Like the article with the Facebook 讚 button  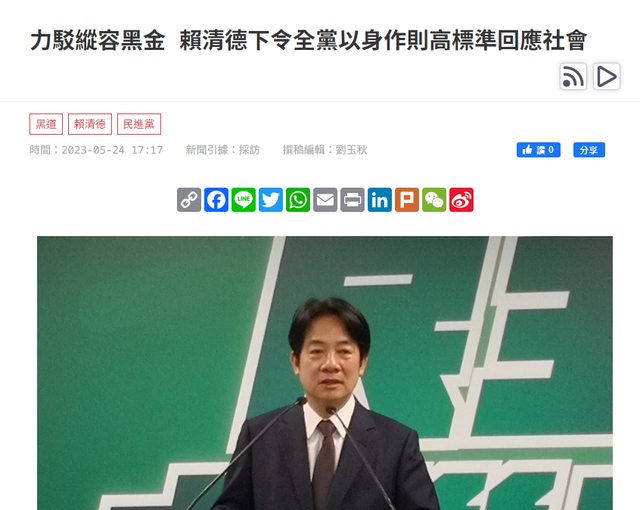tap(538, 150)
